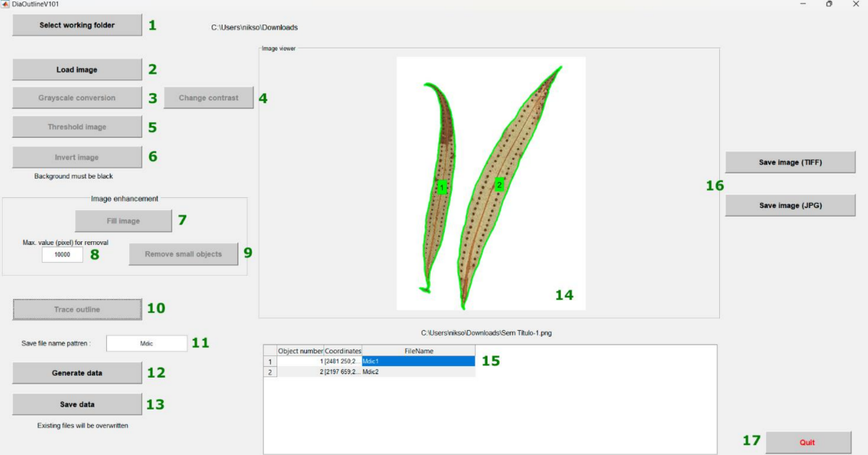868x455 pixels.
Task: Edit the max pixel value for removal
Action: click(x=61, y=253)
